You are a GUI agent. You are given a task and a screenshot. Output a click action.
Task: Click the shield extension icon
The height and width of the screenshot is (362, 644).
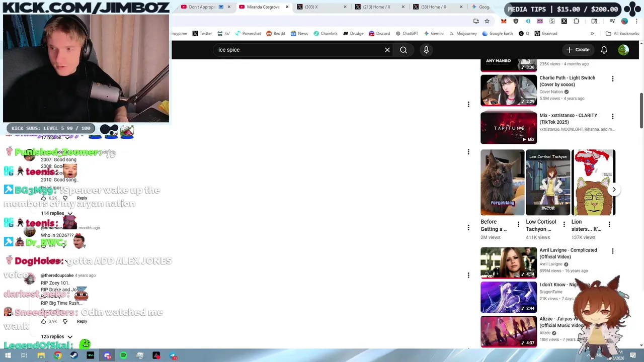(x=516, y=21)
